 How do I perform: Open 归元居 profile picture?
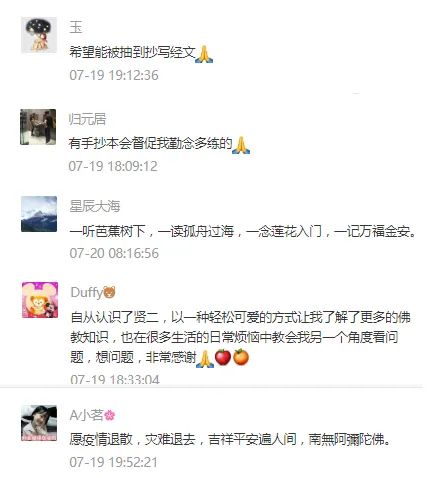(x=38, y=127)
